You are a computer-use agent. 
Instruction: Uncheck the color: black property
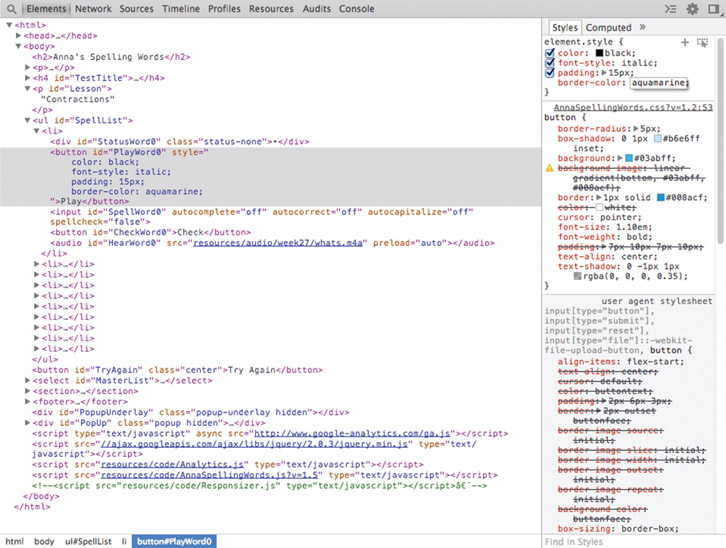(x=549, y=53)
